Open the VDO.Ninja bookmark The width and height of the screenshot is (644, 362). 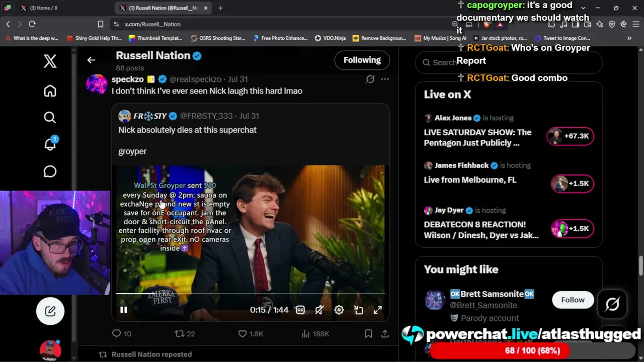click(330, 38)
